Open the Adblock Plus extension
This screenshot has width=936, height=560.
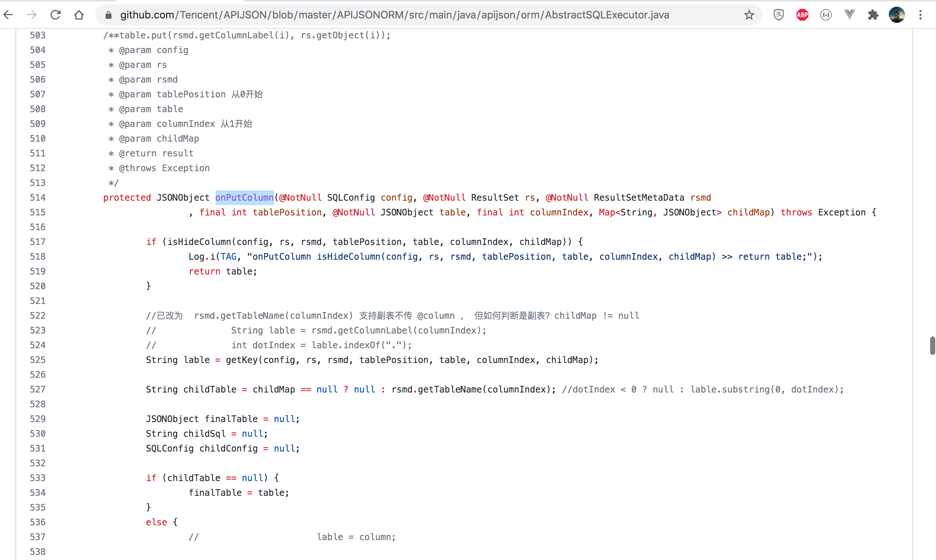click(x=802, y=15)
